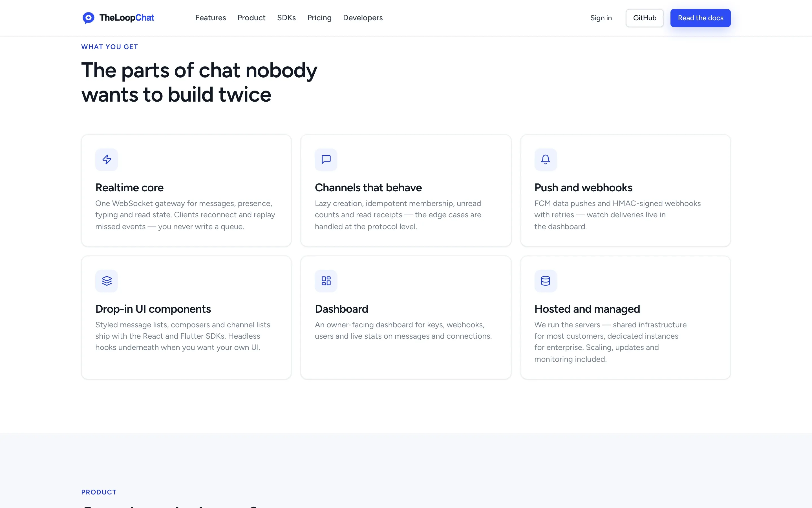Click the layers icon in Drop-in UI components
Viewport: 812px width, 508px height.
[107, 281]
